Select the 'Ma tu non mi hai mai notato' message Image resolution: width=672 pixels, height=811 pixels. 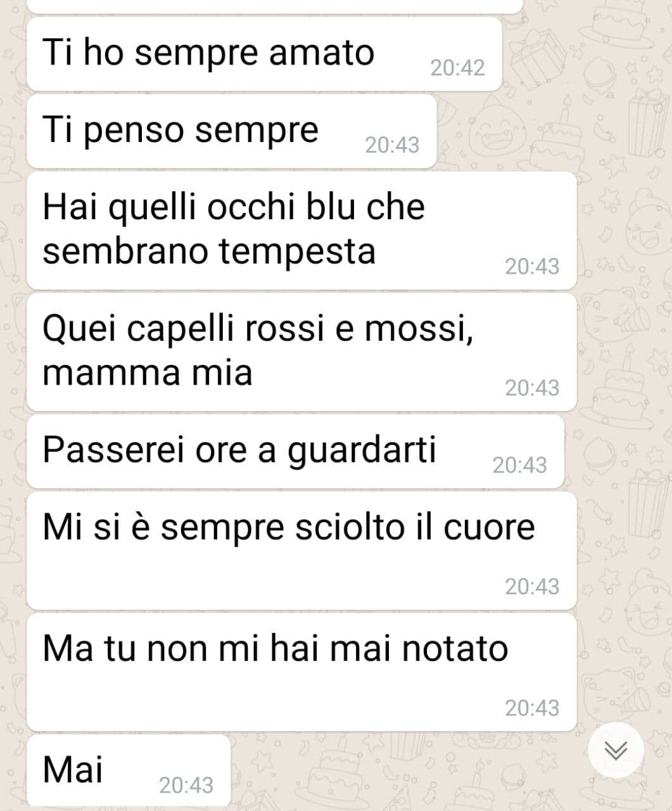tap(301, 672)
